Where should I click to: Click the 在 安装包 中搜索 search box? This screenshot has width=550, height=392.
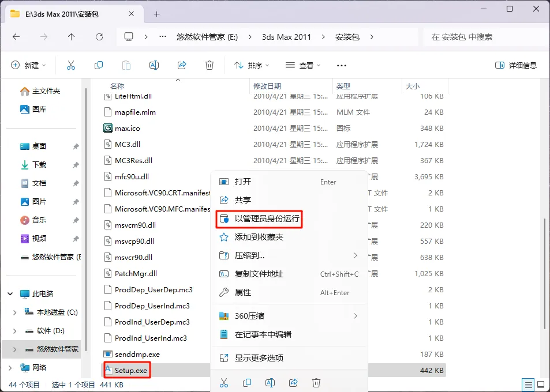pyautogui.click(x=484, y=37)
